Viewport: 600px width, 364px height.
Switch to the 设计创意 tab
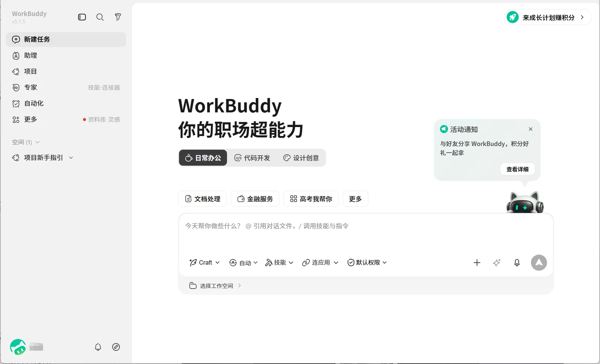301,158
